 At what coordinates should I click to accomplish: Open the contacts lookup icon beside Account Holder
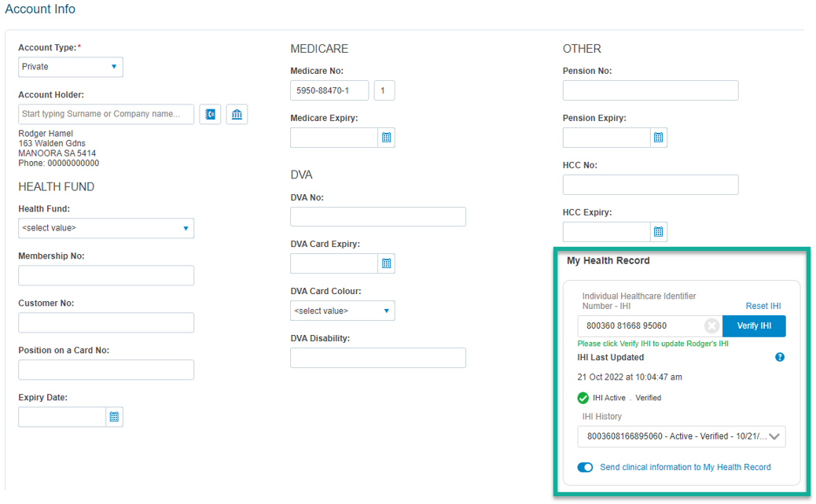210,114
